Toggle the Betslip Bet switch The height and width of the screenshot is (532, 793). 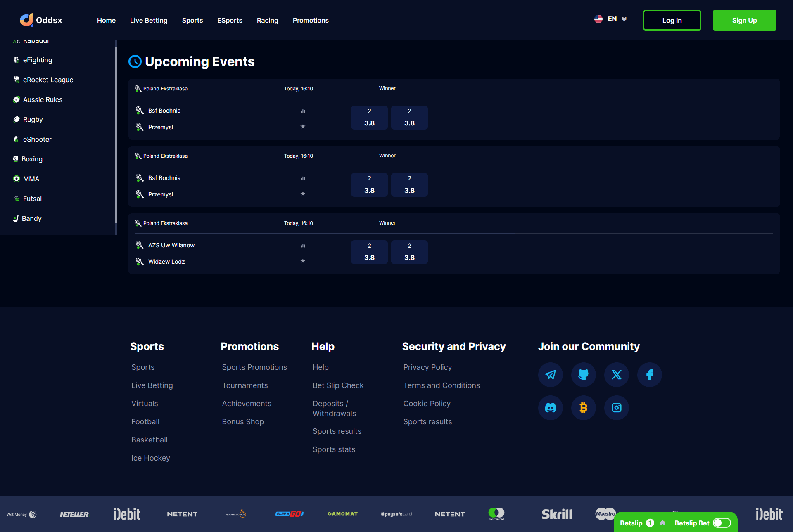[722, 523]
